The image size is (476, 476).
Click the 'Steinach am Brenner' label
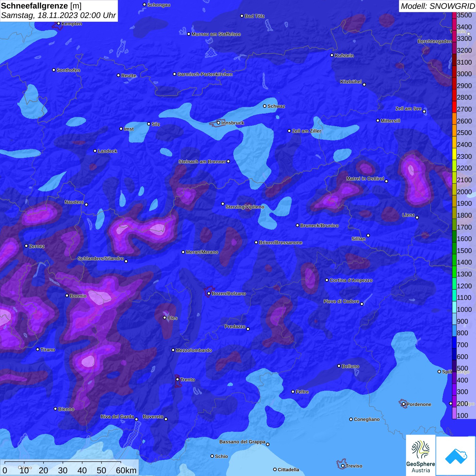tap(202, 161)
